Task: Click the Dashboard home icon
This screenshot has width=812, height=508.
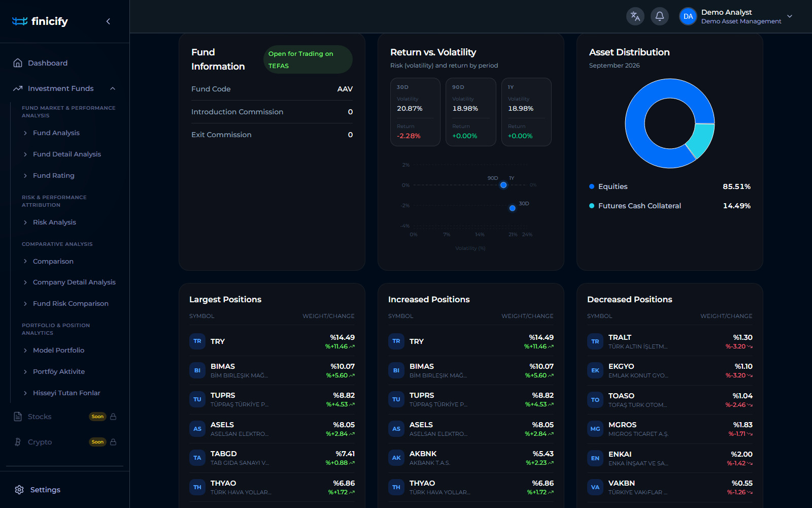Action: pyautogui.click(x=18, y=63)
